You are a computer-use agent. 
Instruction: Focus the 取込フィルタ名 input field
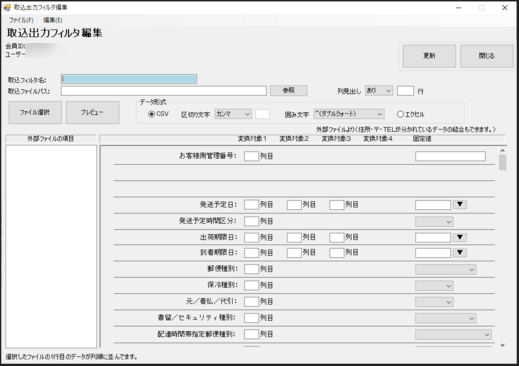pyautogui.click(x=129, y=79)
